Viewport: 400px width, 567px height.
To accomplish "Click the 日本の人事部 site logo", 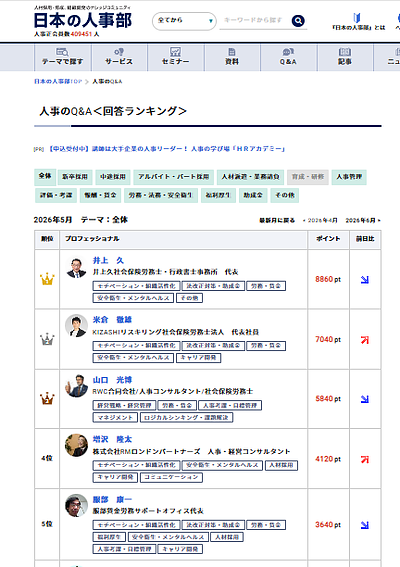I will click(x=83, y=20).
